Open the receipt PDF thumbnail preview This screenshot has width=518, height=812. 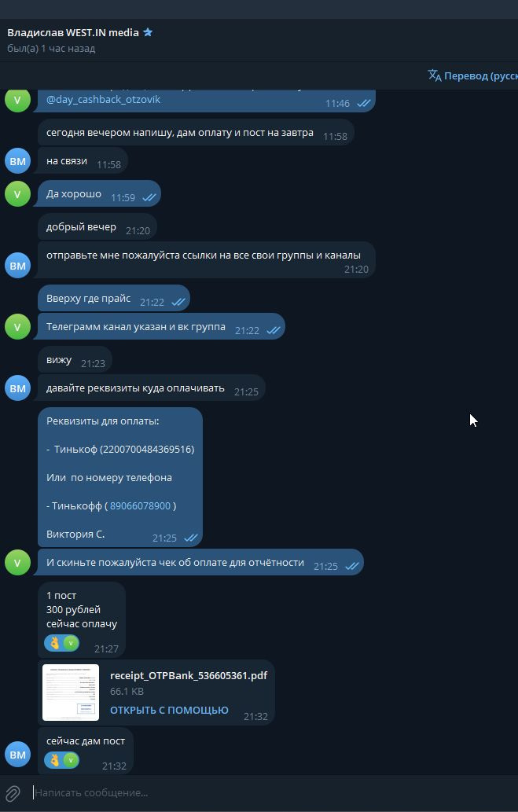point(71,693)
